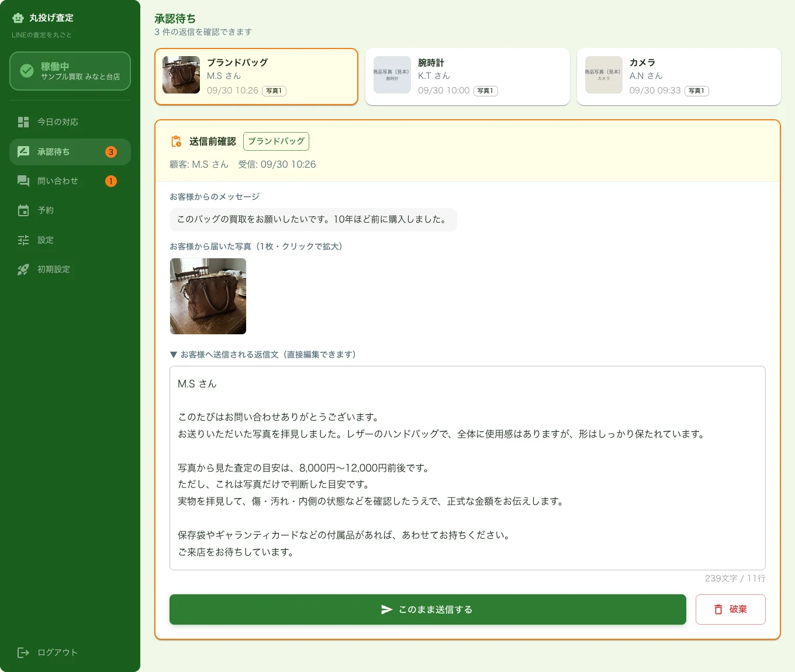This screenshot has width=795, height=672.
Task: Click the logout door icon
Action: 23,653
